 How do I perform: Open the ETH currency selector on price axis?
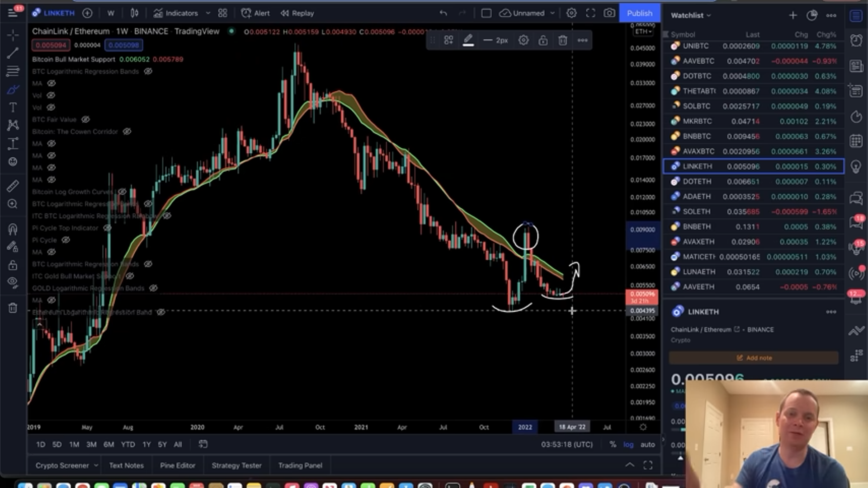[643, 32]
